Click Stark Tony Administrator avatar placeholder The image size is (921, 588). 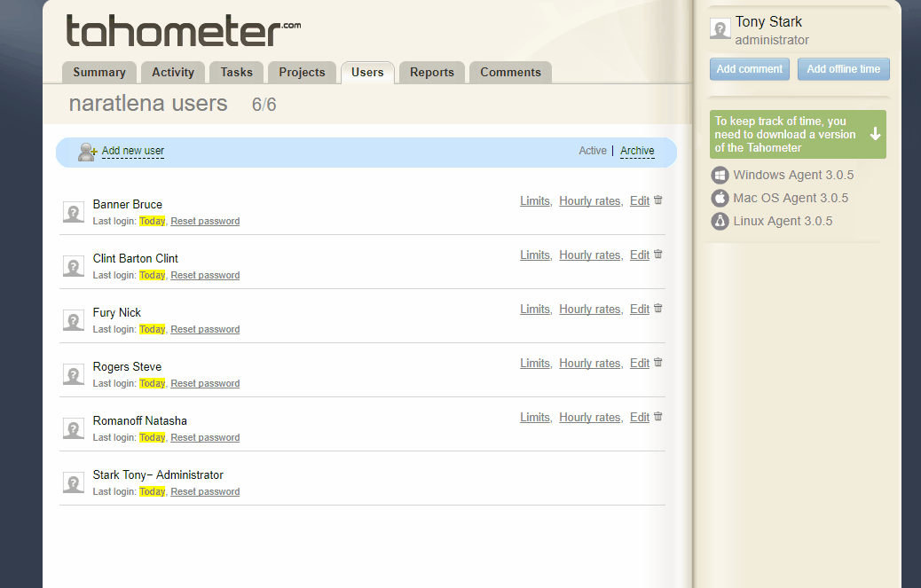74,482
